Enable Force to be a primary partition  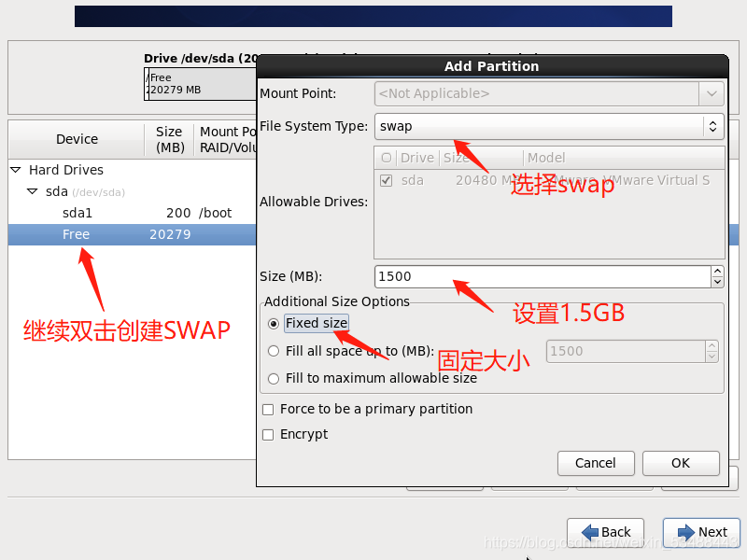click(268, 410)
